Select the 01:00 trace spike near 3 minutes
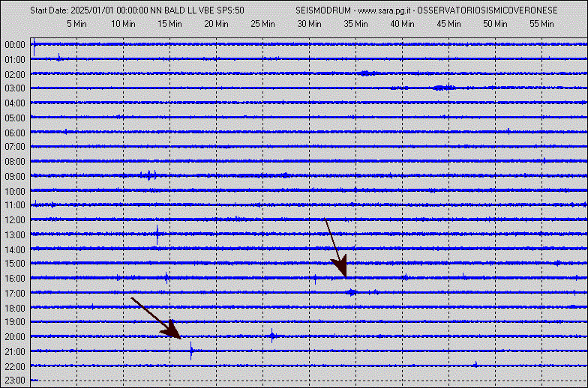The image size is (588, 388). tap(58, 58)
